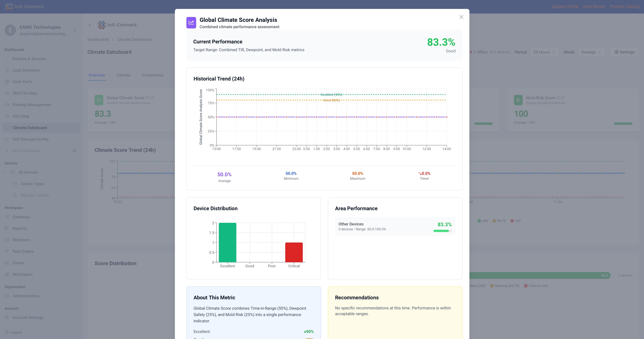Image resolution: width=644 pixels, height=339 pixels.
Task: Close the Global Climate Score Analysis dialog
Action: [x=461, y=17]
